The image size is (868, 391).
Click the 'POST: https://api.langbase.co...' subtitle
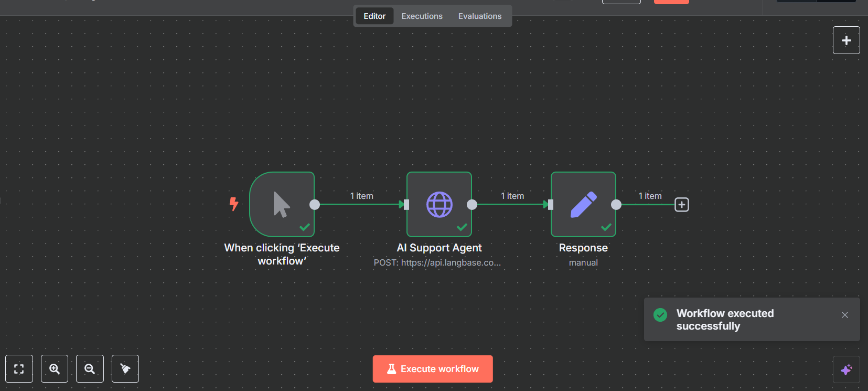tap(437, 262)
